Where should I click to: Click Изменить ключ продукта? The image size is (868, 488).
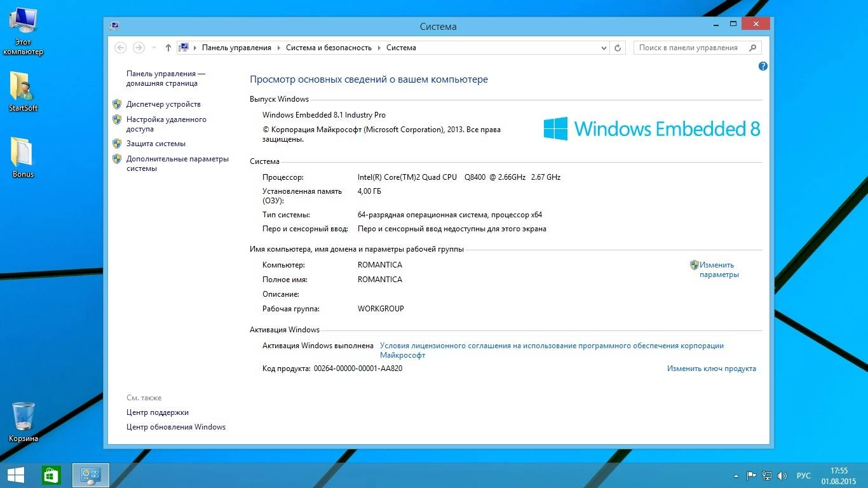[x=712, y=369]
